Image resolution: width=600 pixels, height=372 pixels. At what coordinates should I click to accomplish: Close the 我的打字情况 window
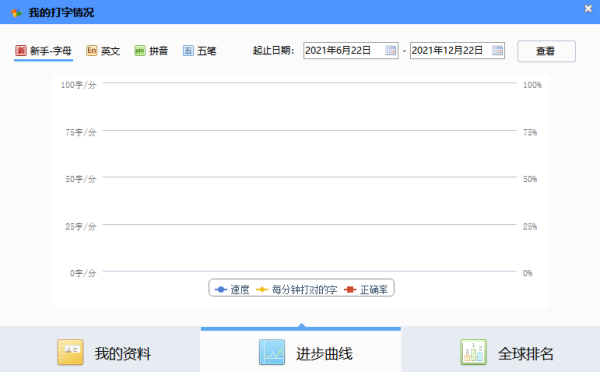coord(588,8)
